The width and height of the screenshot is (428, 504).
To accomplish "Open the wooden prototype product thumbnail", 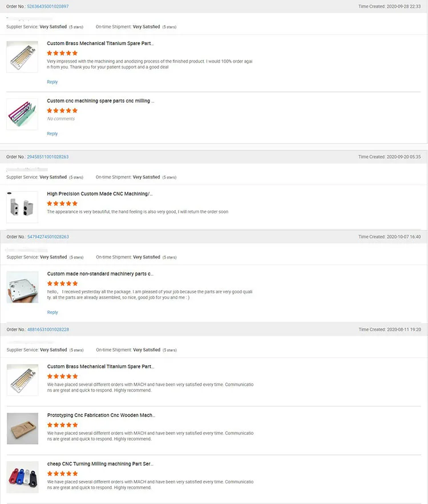I will click(22, 429).
